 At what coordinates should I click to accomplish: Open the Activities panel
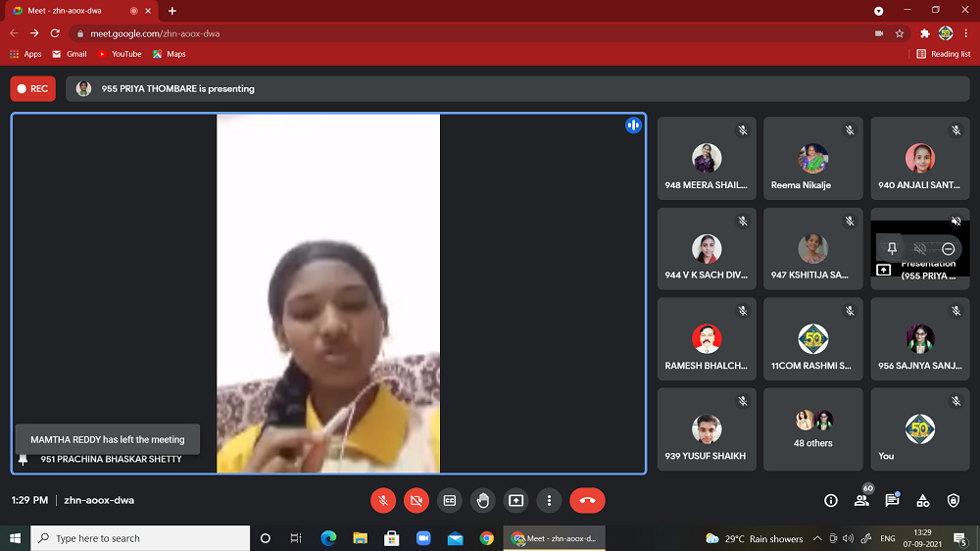click(923, 500)
